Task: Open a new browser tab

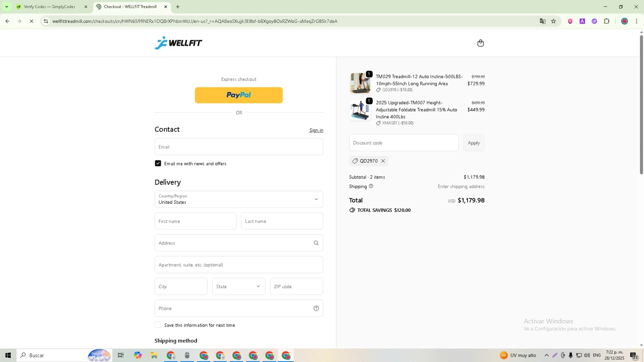Action: click(178, 7)
